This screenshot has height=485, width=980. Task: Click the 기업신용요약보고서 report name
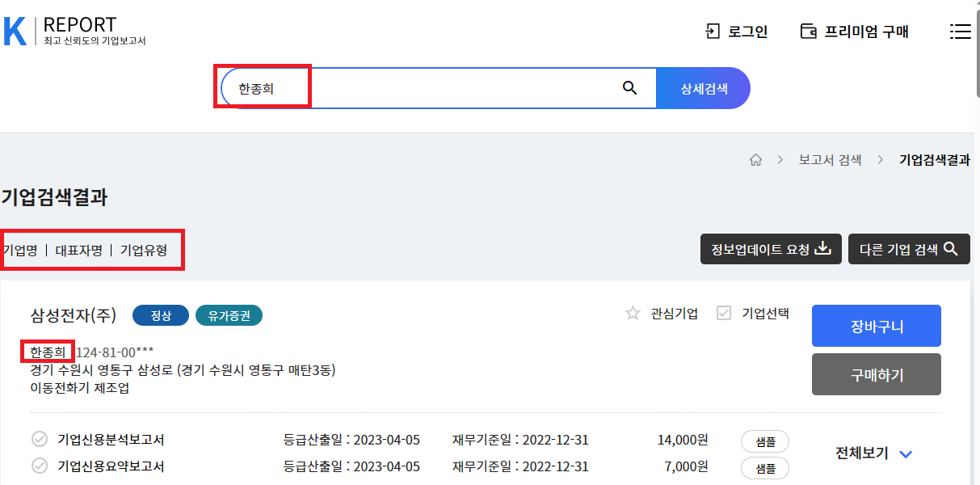coord(111,466)
